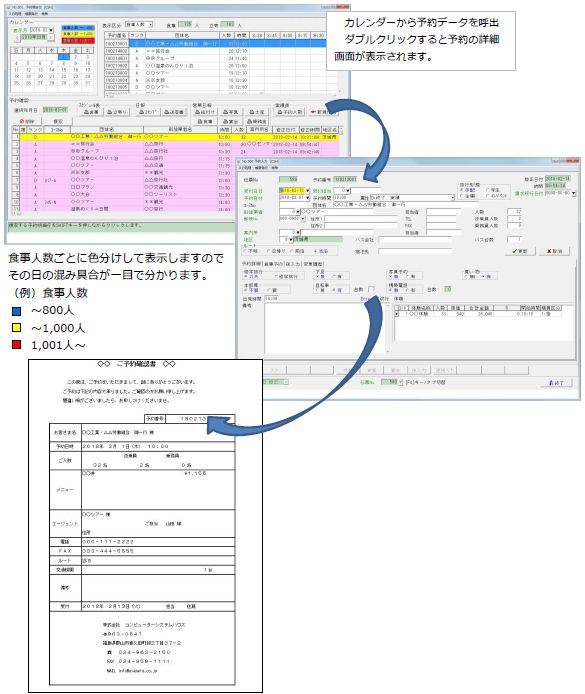Click the 土産 print button
The image size is (585, 694).
click(x=256, y=112)
